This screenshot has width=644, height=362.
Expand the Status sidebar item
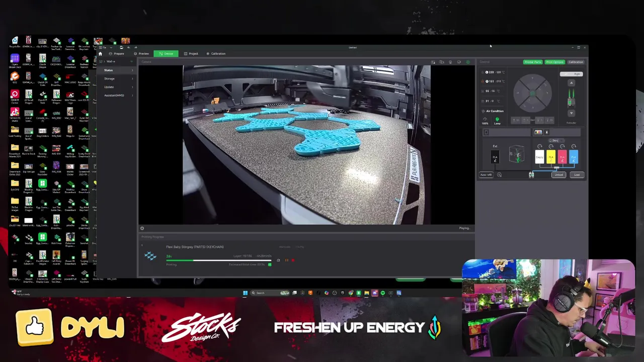[132, 70]
